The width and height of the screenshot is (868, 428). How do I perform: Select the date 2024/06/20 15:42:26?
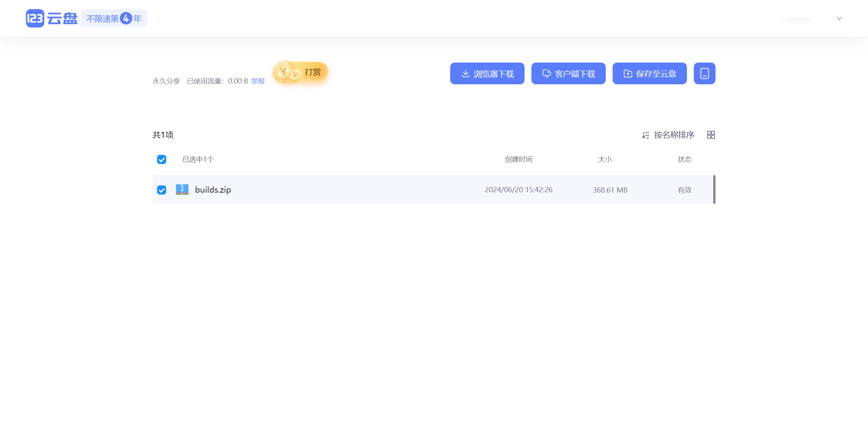[x=518, y=190]
